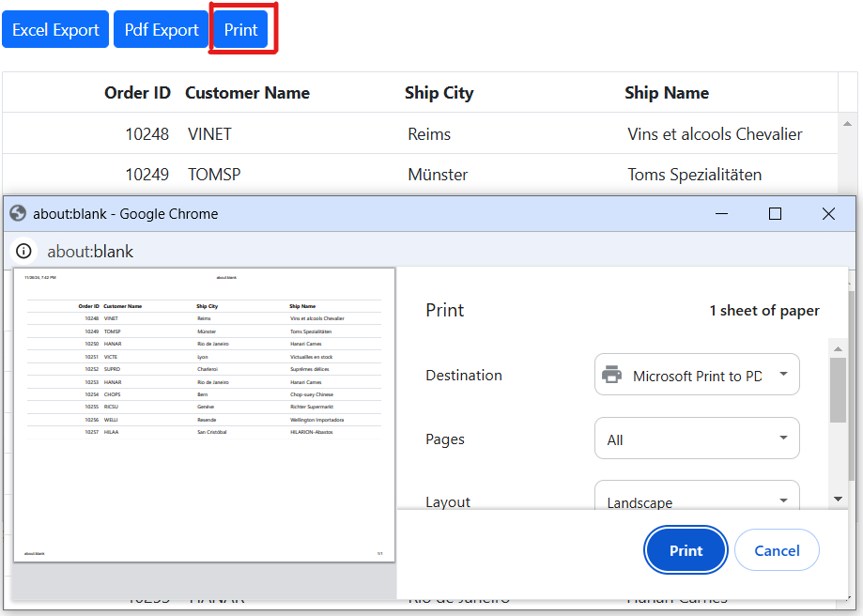Click the print settings scrollbar thumb
Screen dimensions: 863x616
tap(838, 390)
